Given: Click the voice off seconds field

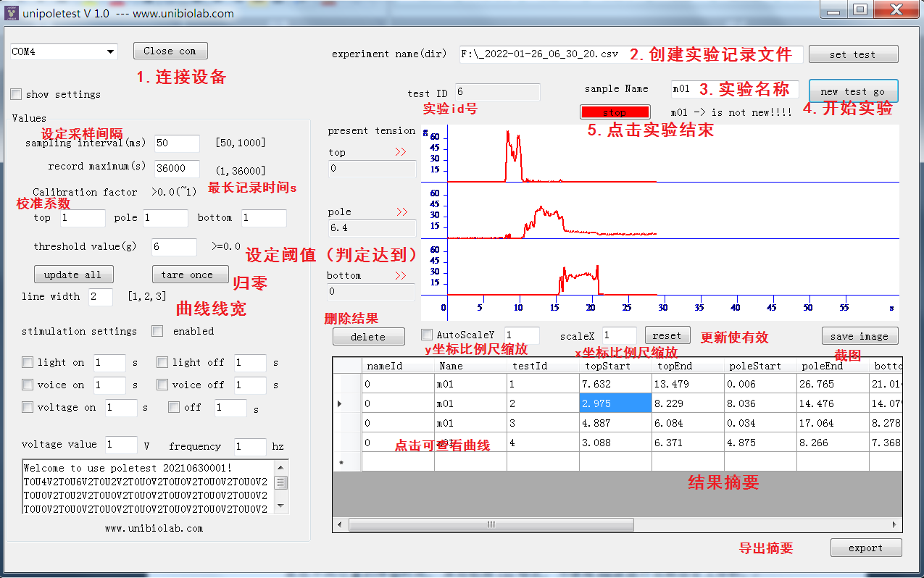Looking at the screenshot, I should click(250, 385).
